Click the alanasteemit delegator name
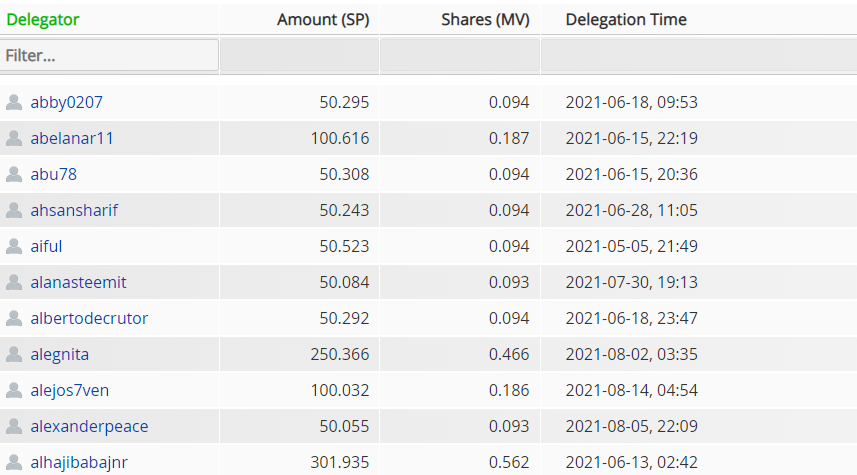The height and width of the screenshot is (475, 857). 79,282
